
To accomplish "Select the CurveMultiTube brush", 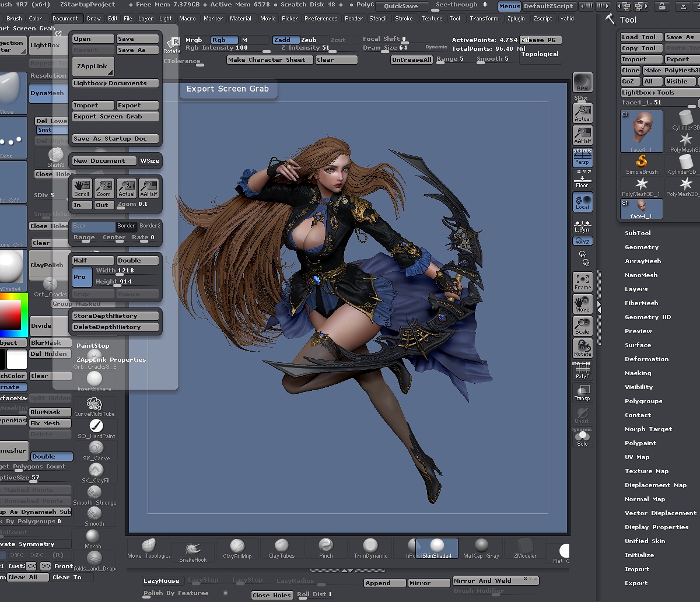I will tap(94, 407).
